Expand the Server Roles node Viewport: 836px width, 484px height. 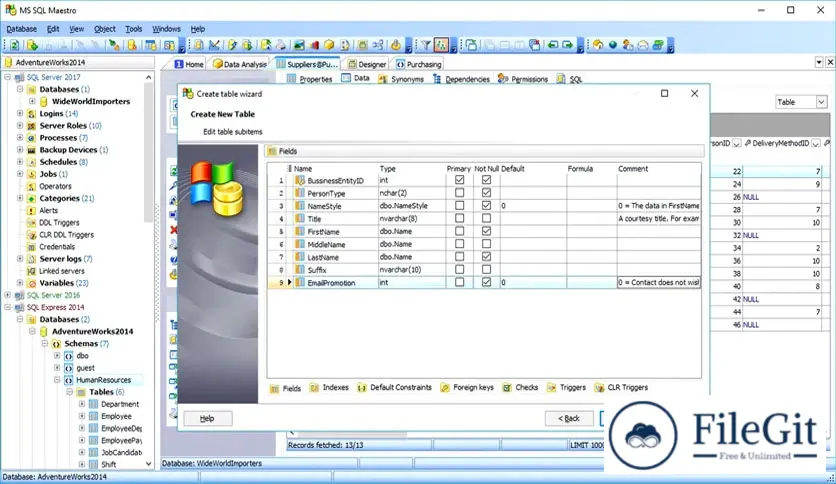click(x=20, y=126)
